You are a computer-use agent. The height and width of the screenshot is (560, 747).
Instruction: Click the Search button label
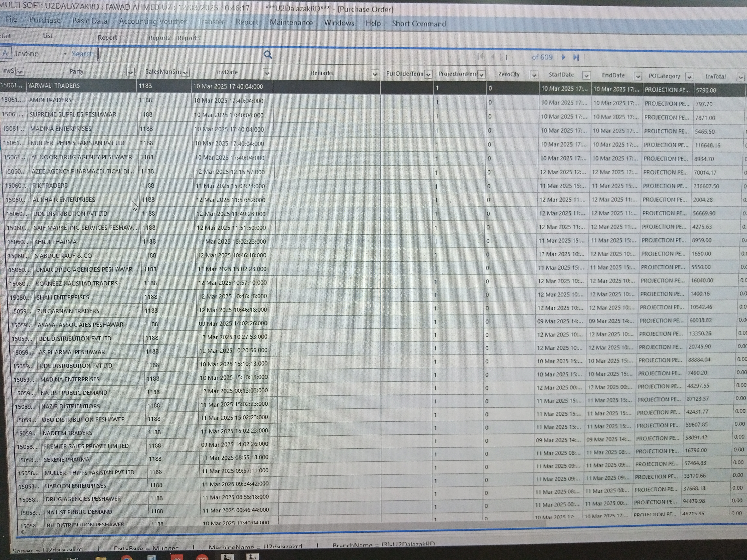point(82,54)
